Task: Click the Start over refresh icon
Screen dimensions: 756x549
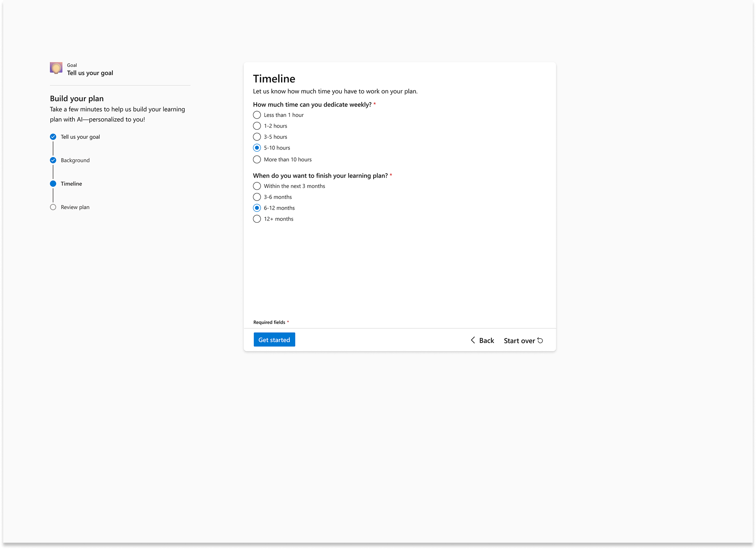Action: tap(540, 341)
